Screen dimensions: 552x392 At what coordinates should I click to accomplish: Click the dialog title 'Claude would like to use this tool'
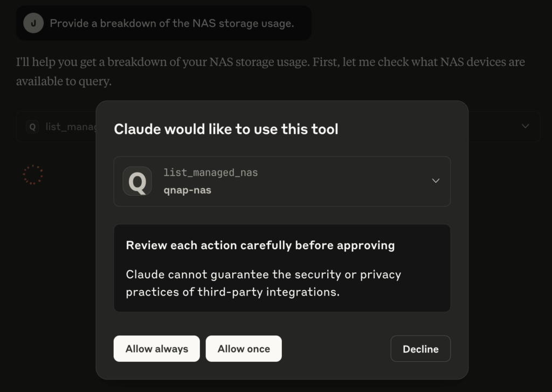[226, 129]
